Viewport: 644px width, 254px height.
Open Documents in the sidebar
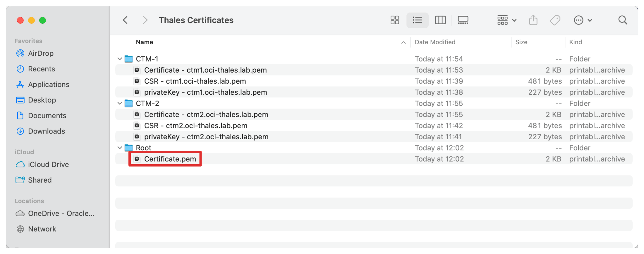(x=41, y=115)
